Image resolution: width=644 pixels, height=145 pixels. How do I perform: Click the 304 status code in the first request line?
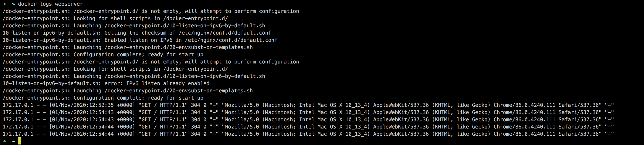pyautogui.click(x=196, y=105)
